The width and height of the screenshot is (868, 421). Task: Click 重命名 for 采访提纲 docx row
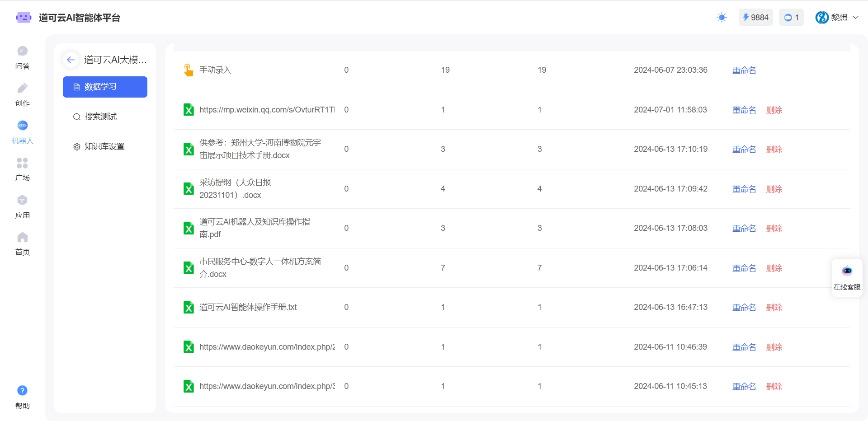pos(744,189)
